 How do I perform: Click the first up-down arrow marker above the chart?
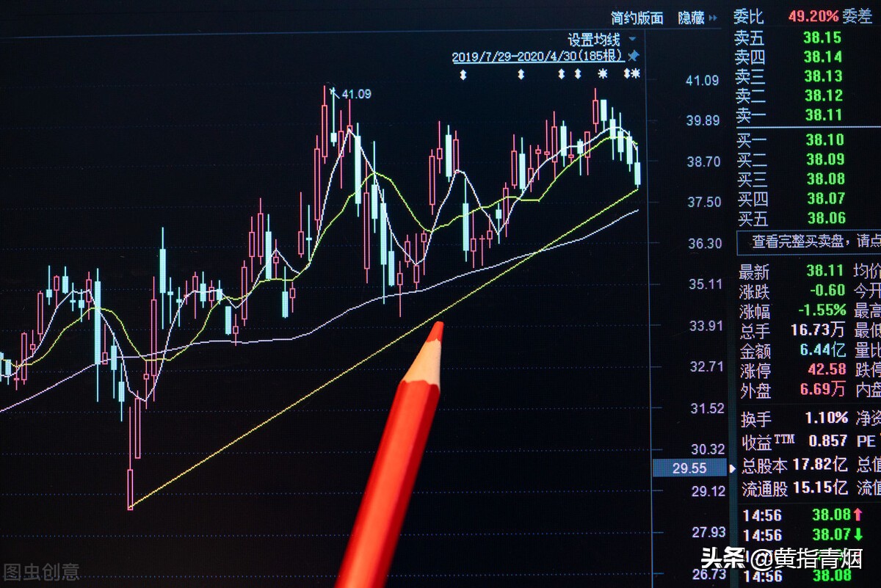tap(463, 73)
